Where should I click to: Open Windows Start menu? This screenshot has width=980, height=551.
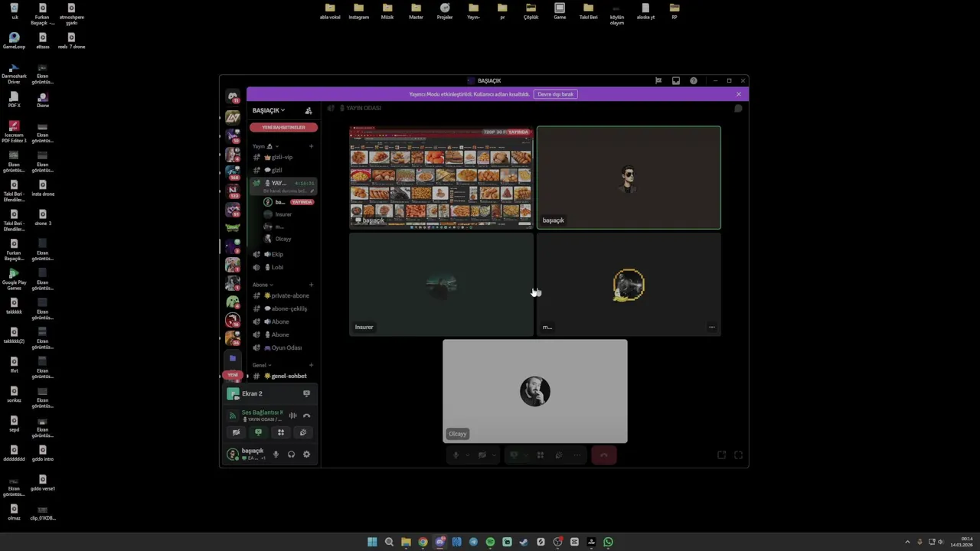[x=372, y=542]
